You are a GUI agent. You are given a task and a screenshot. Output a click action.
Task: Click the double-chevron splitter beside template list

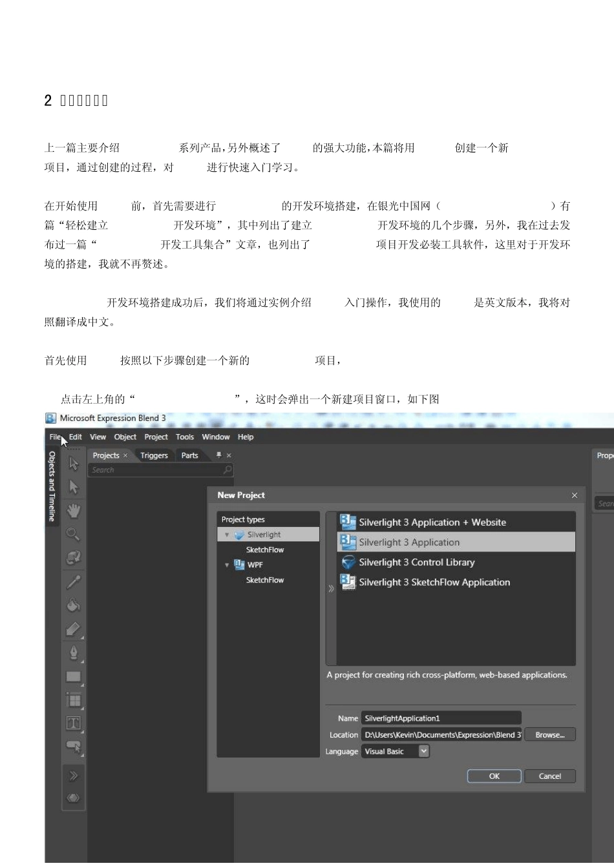click(x=332, y=588)
